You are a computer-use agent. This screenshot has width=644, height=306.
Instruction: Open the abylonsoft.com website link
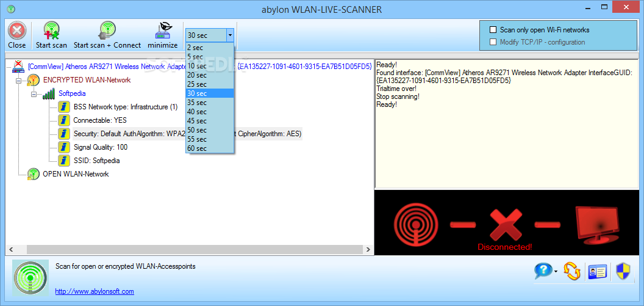click(x=95, y=291)
